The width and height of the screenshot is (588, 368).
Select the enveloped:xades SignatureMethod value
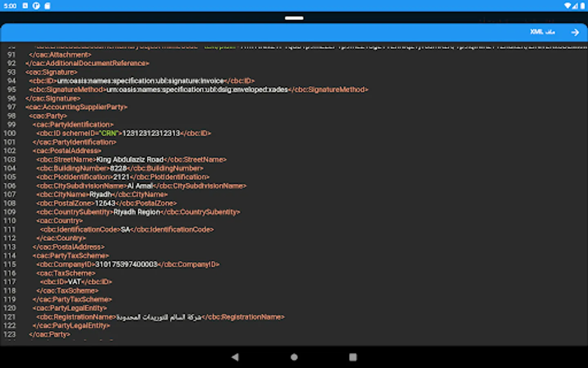pos(197,90)
